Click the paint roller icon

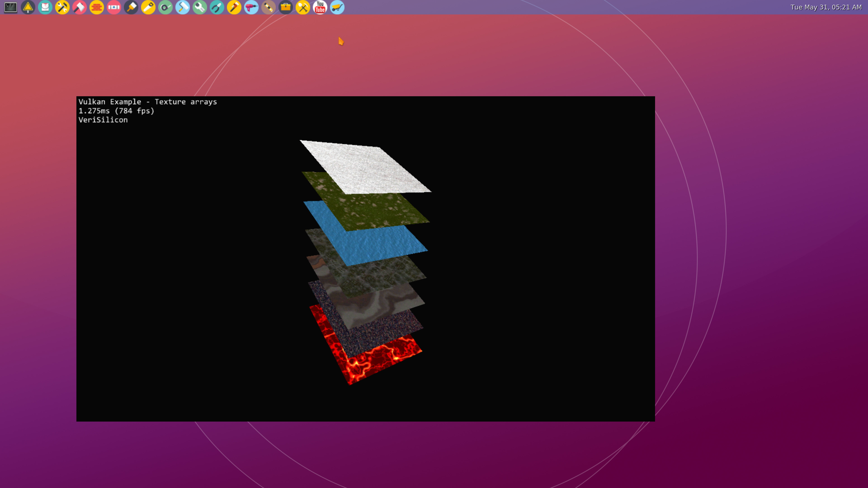point(183,7)
